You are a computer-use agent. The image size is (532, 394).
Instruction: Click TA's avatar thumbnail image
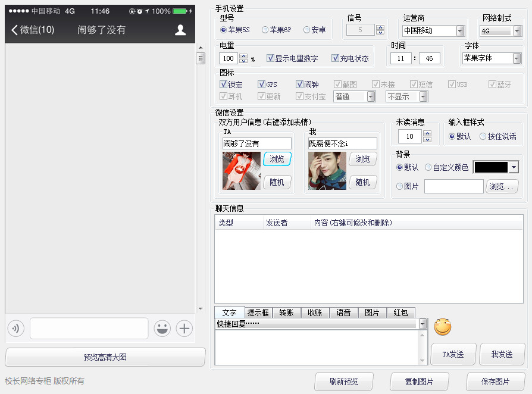tap(242, 171)
